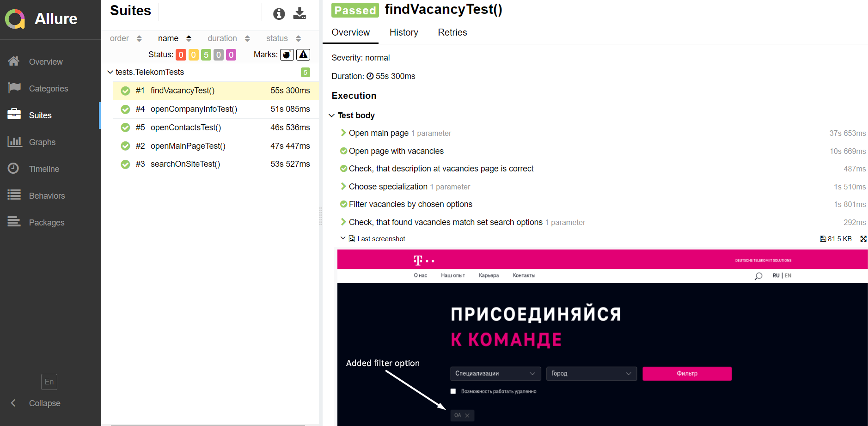Switch to the History tab
Image resolution: width=868 pixels, height=426 pixels.
pos(403,32)
